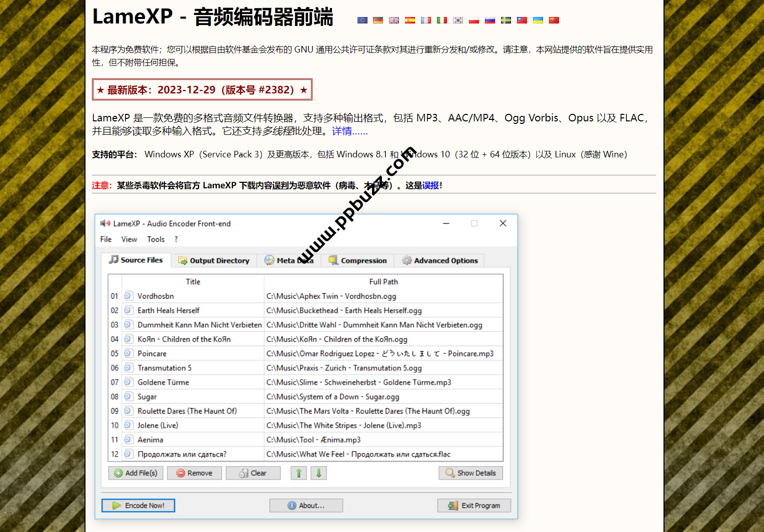The height and width of the screenshot is (532, 764).
Task: Move selected file down with green arrow
Action: click(319, 473)
